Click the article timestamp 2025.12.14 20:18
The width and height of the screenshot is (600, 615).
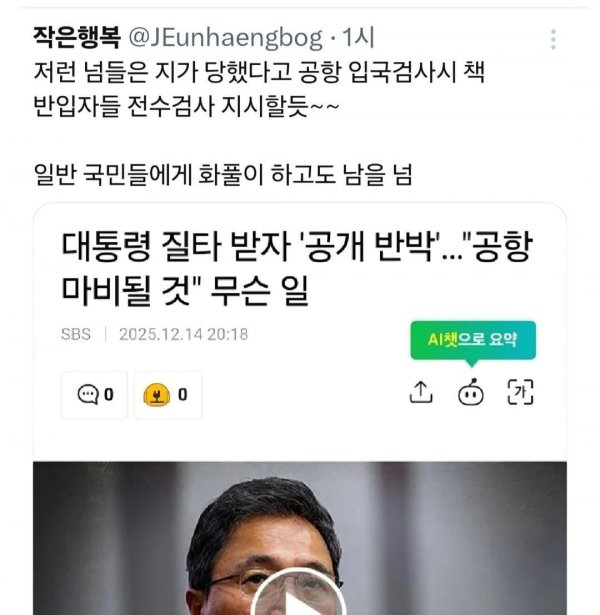pyautogui.click(x=184, y=334)
